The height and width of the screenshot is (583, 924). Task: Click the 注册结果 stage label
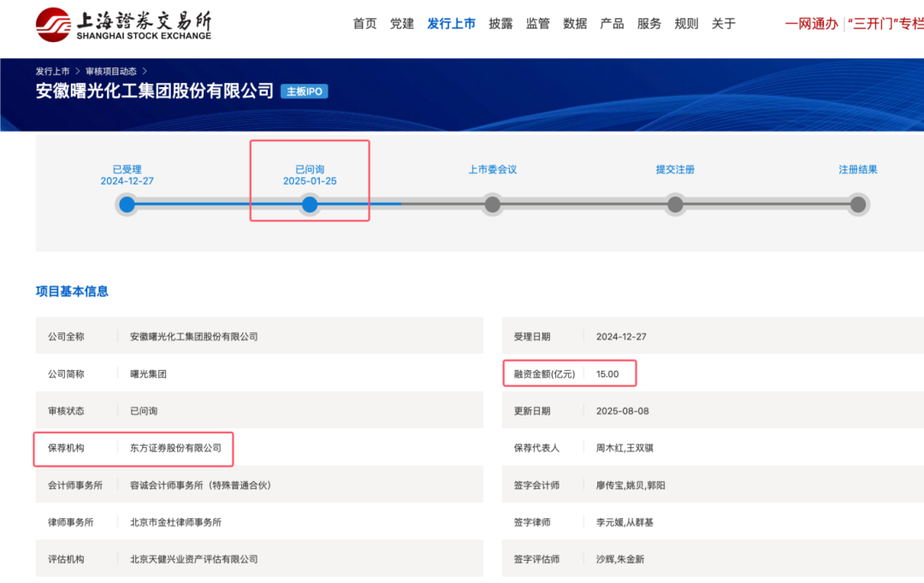point(858,169)
